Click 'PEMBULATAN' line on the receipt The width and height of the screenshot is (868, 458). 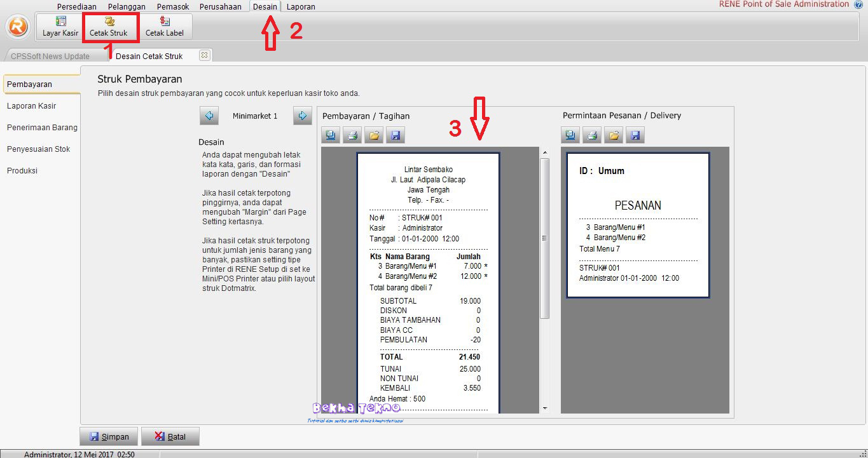430,340
